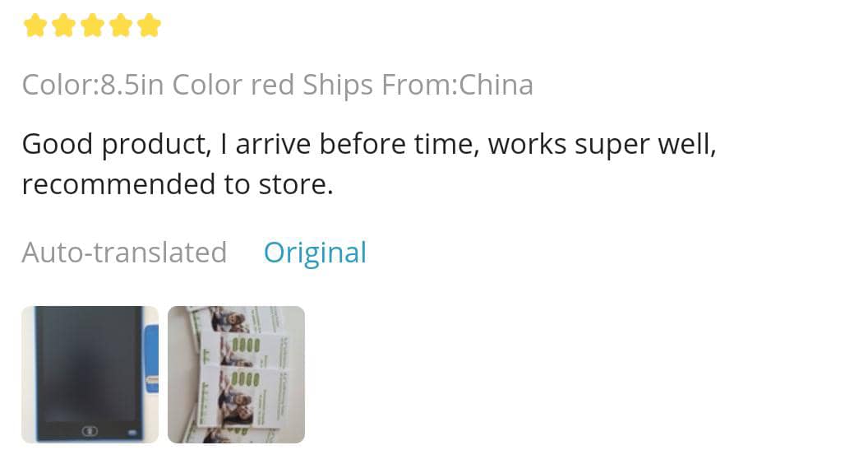Click the "Color:8.5in Color red" variant text
Screen dimensions: 868x473
158,85
